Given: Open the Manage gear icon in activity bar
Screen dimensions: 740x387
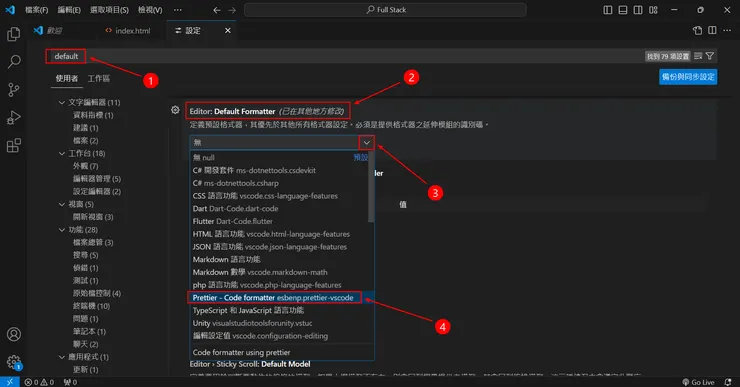Looking at the screenshot, I should 14,362.
